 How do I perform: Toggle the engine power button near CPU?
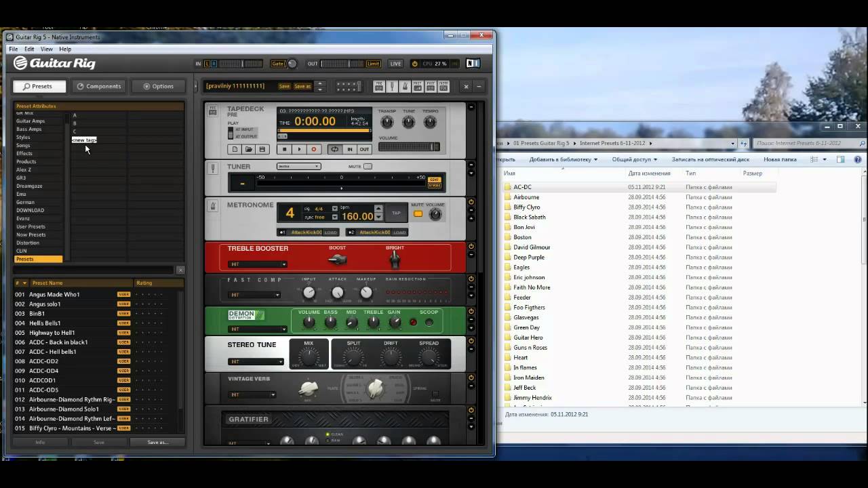click(414, 64)
